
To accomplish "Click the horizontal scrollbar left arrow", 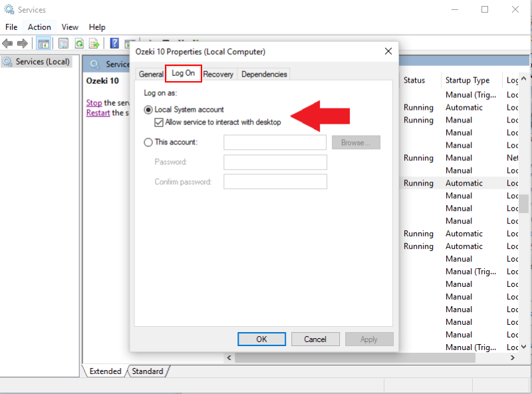I will (229, 357).
